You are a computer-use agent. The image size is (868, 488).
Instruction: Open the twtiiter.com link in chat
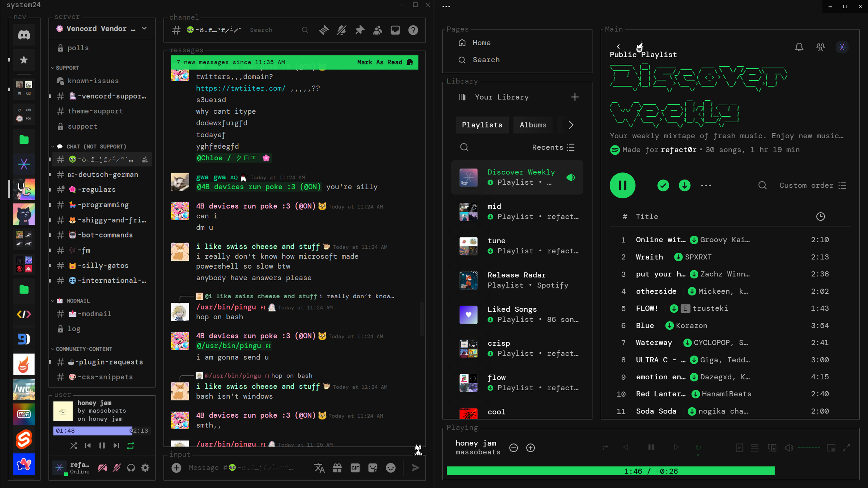coord(240,88)
